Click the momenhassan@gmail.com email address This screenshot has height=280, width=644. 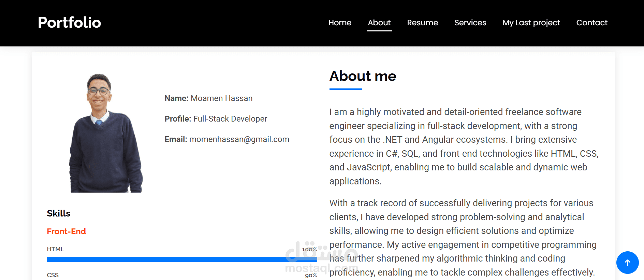tap(239, 139)
